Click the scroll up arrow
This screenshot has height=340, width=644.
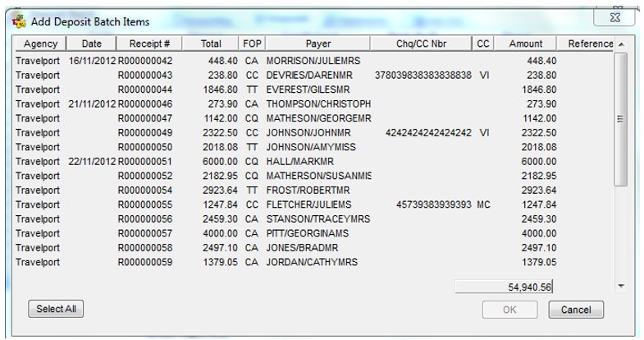(621, 44)
